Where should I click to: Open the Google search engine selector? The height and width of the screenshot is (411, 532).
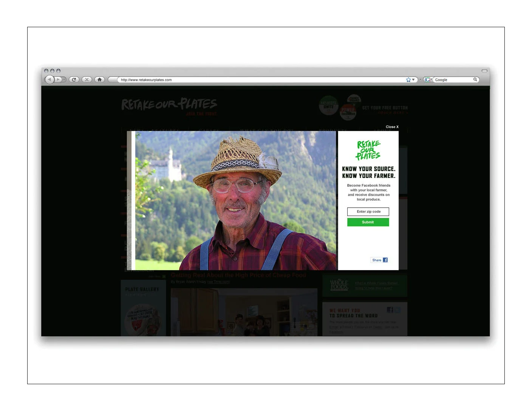[428, 80]
